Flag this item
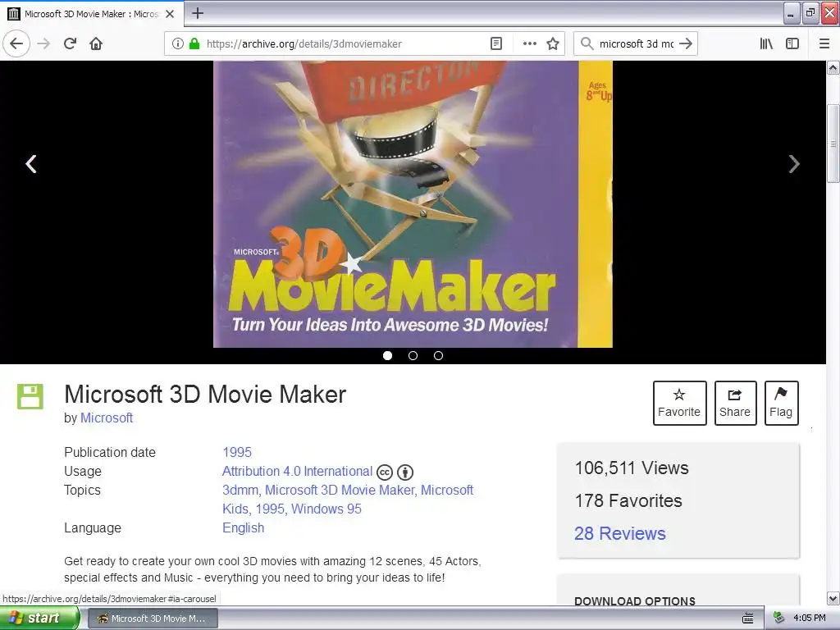The height and width of the screenshot is (630, 840). 781,403
